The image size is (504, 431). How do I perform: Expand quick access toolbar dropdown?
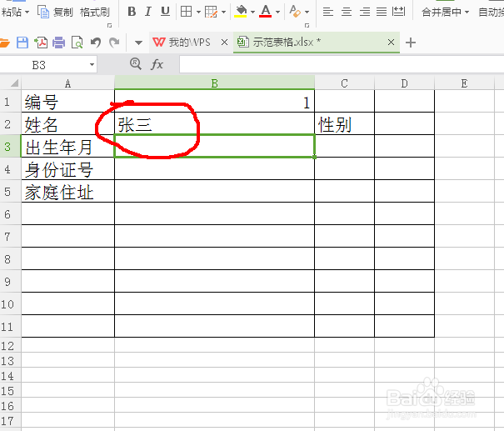[x=138, y=43]
